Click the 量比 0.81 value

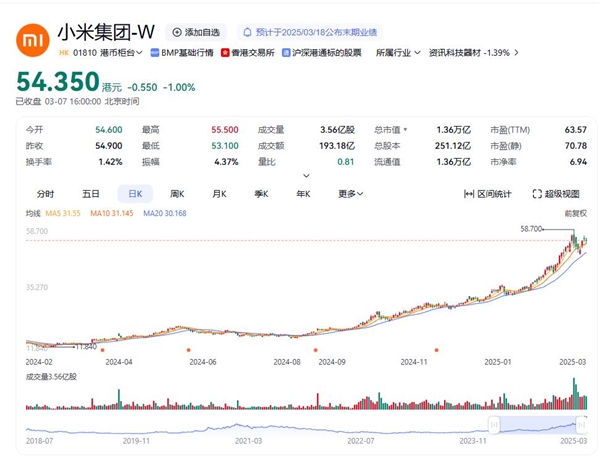346,162
